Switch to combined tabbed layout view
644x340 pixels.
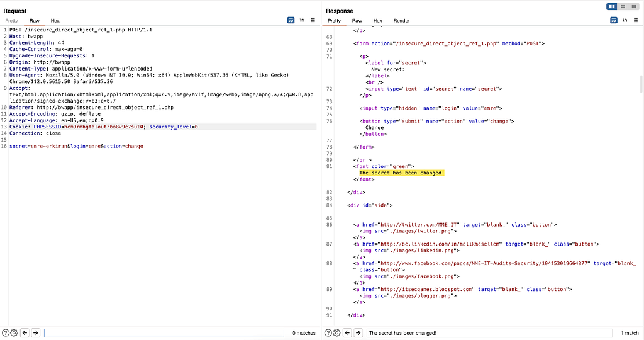pyautogui.click(x=634, y=6)
